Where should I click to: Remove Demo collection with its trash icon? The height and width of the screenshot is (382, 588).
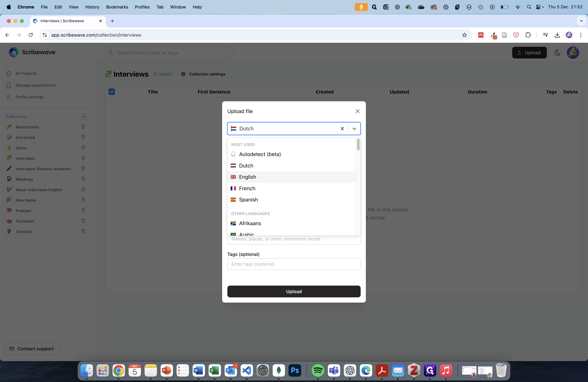[83, 148]
